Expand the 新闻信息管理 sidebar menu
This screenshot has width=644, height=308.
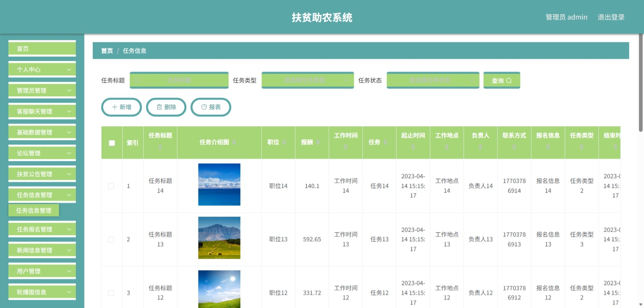tap(42, 250)
